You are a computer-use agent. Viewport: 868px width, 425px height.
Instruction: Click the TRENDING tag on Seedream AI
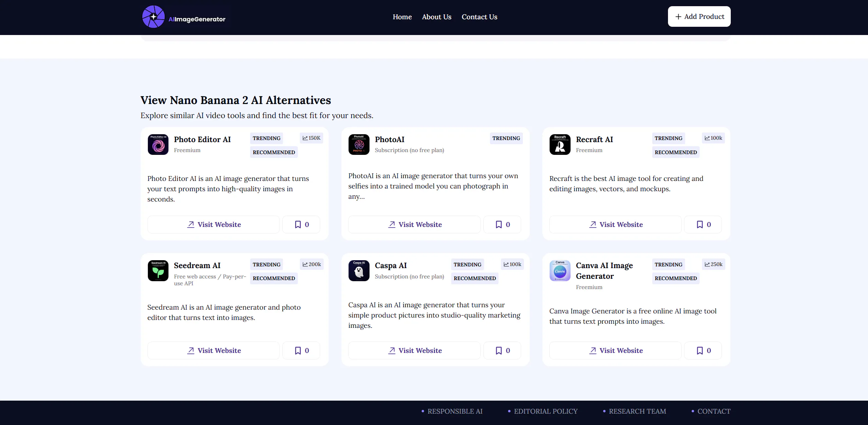click(267, 264)
